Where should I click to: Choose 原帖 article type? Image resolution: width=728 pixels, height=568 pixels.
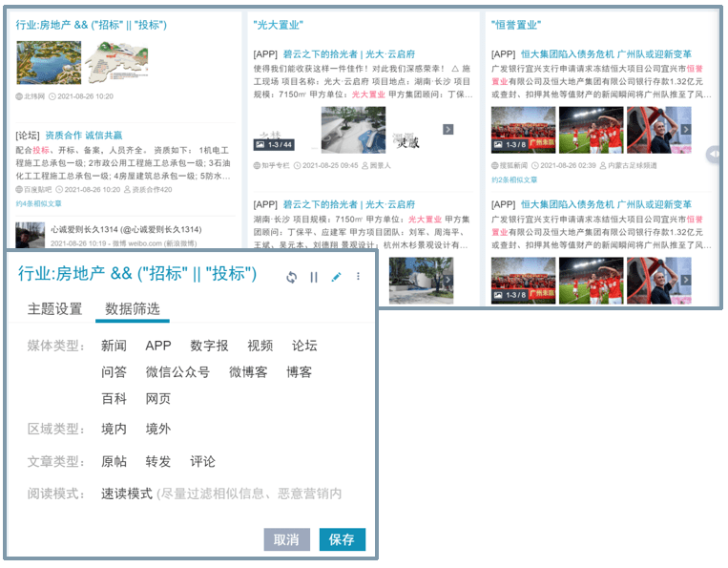(x=114, y=461)
